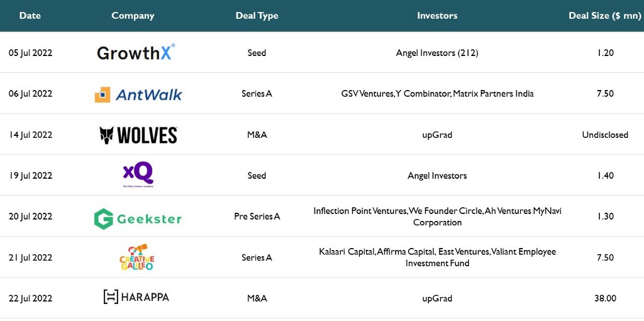Select the Angel Investors (212) cell
This screenshot has height=321, width=644.
coord(437,53)
